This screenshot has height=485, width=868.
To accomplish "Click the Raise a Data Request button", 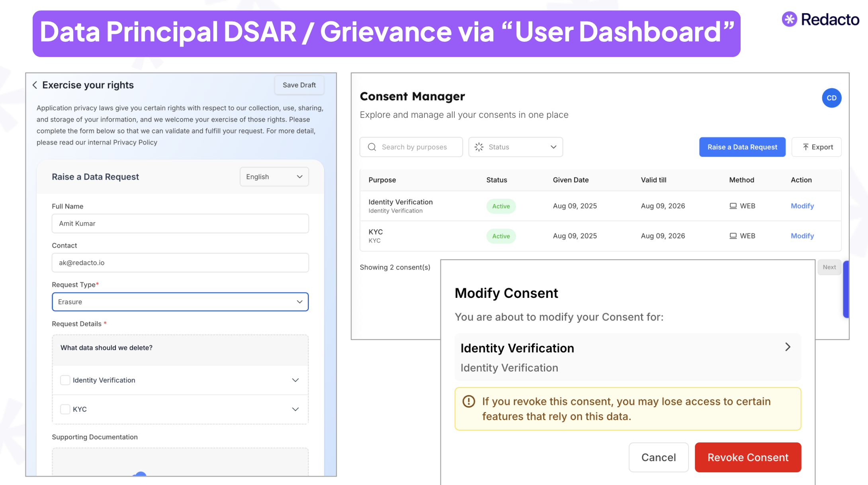I will coord(742,147).
